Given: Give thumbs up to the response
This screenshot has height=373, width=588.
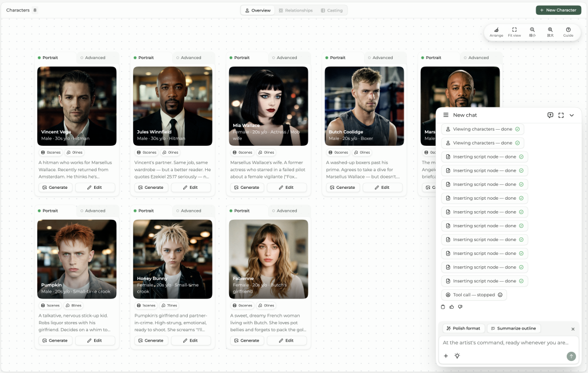Looking at the screenshot, I should point(451,306).
